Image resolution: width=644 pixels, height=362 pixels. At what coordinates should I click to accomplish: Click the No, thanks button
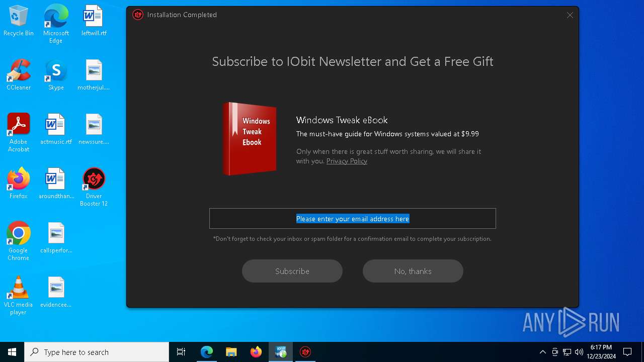tap(413, 271)
